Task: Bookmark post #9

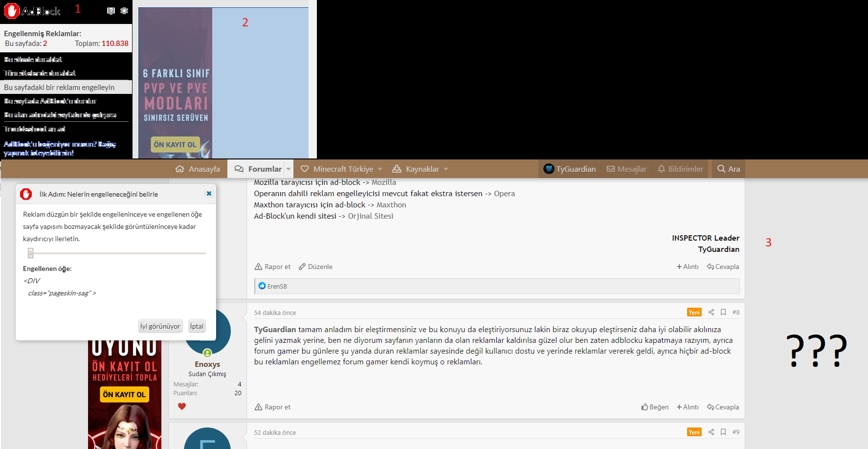Action: [723, 432]
